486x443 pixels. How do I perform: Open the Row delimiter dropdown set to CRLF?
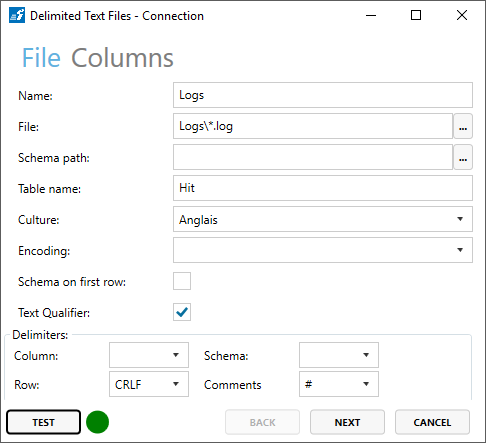149,384
